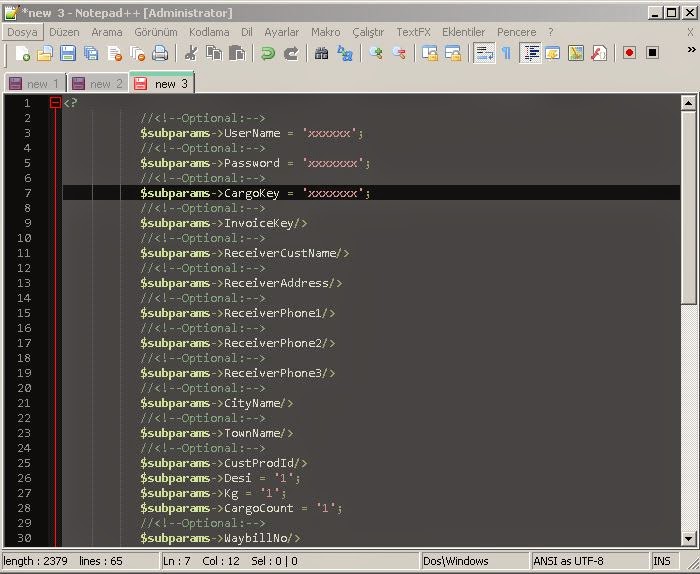
Task: Zoom out of the editor
Action: (x=399, y=53)
